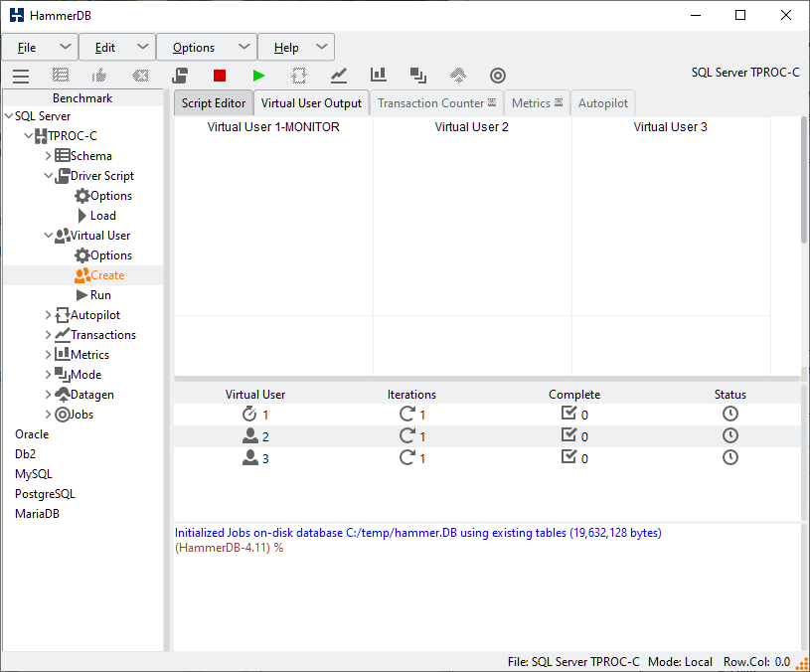This screenshot has height=672, width=810.
Task: Select Db2 in the benchmark tree
Action: click(25, 454)
